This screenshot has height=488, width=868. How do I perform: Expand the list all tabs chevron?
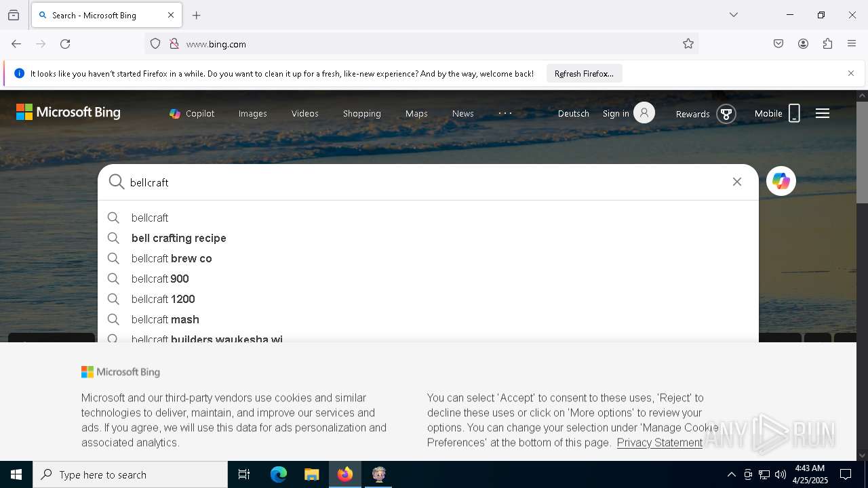tap(734, 15)
